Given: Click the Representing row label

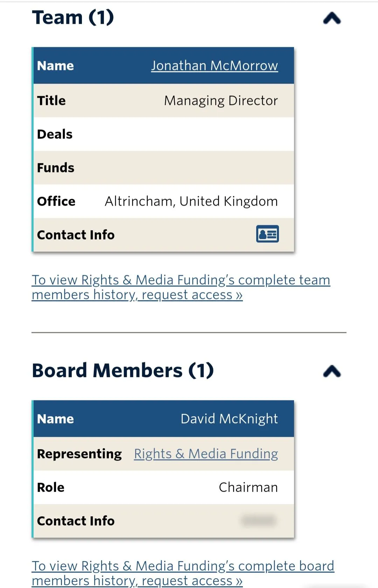Looking at the screenshot, I should (x=79, y=454).
